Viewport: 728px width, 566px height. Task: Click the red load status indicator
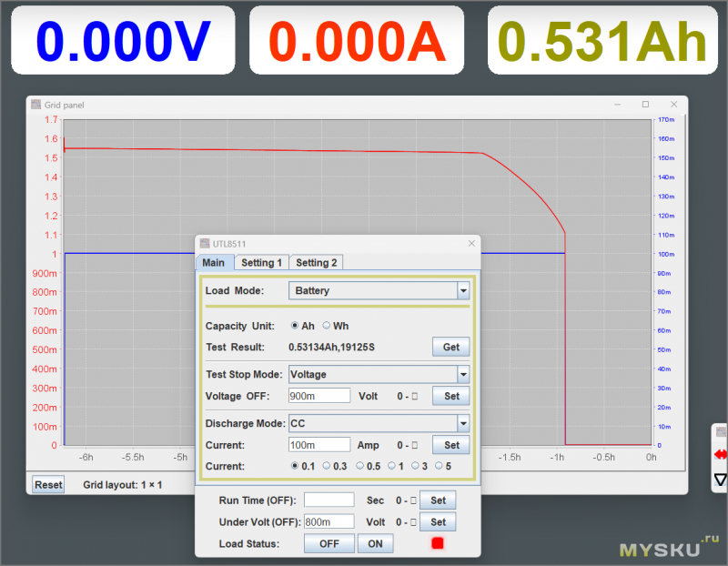(437, 543)
